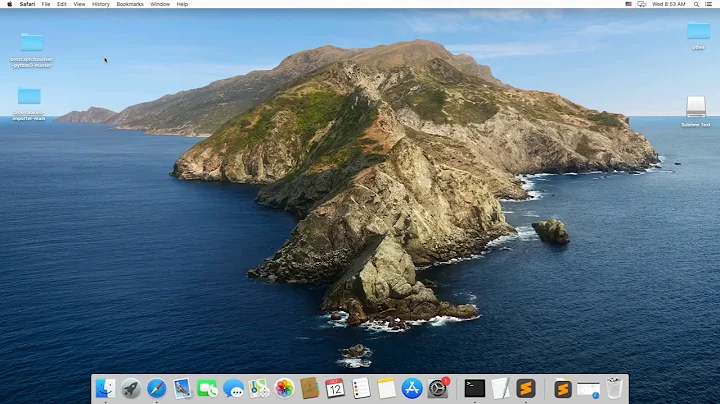Open Contacts brown book icon

[x=310, y=388]
